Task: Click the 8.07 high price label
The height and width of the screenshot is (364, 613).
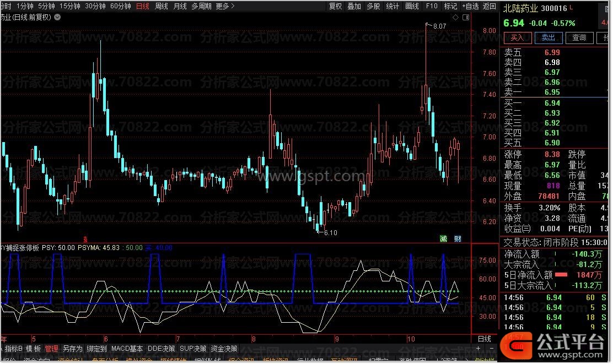Action: (x=439, y=26)
